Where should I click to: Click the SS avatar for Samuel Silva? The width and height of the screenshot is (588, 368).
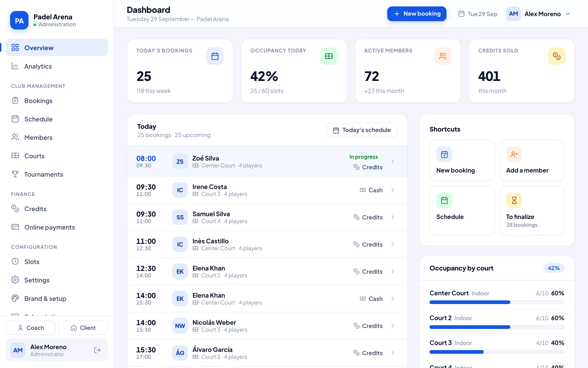(x=180, y=217)
